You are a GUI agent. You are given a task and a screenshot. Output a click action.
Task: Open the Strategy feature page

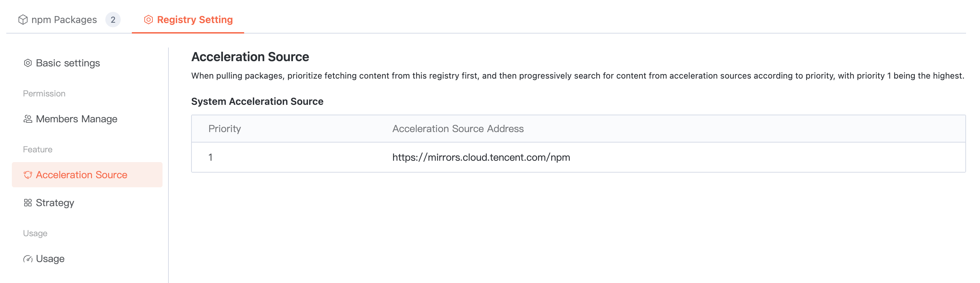click(55, 203)
